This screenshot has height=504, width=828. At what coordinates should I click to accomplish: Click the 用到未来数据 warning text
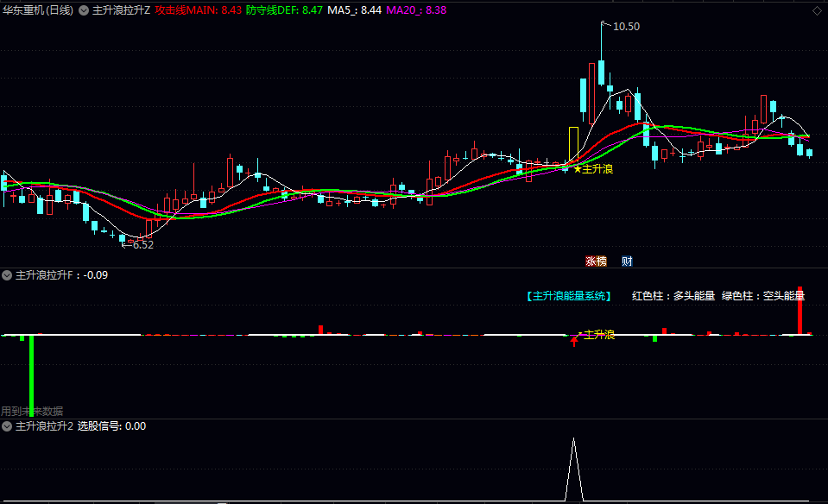pyautogui.click(x=32, y=411)
